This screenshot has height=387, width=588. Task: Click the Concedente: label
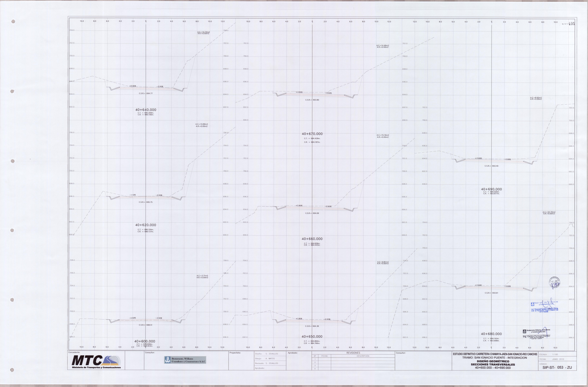(x=74, y=352)
